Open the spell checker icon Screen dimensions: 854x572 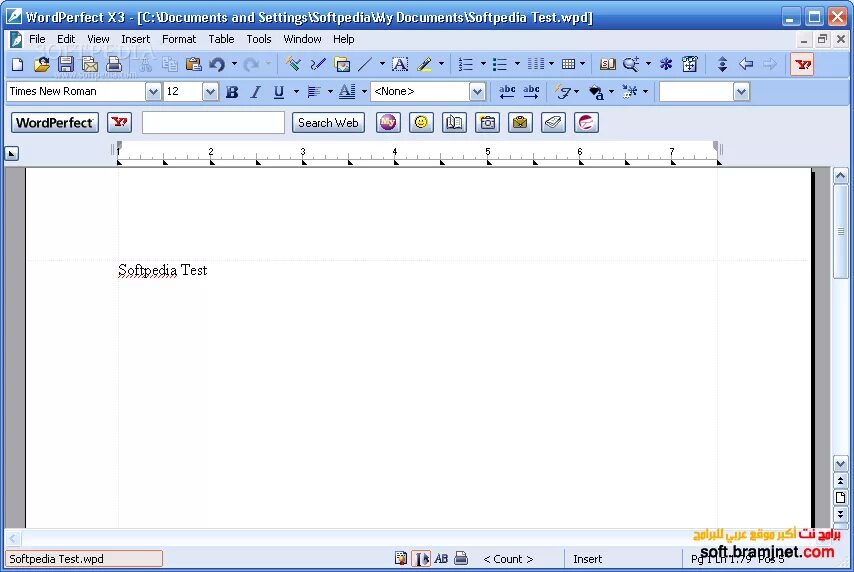coord(292,64)
